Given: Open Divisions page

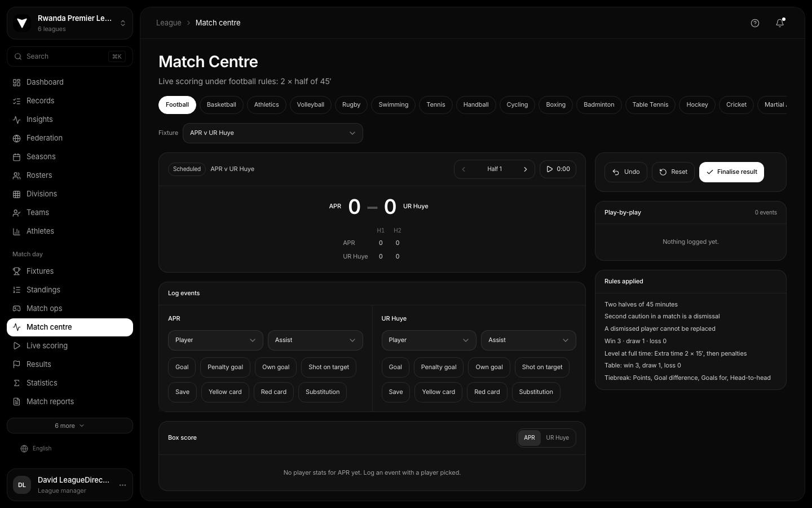Looking at the screenshot, I should [70, 194].
